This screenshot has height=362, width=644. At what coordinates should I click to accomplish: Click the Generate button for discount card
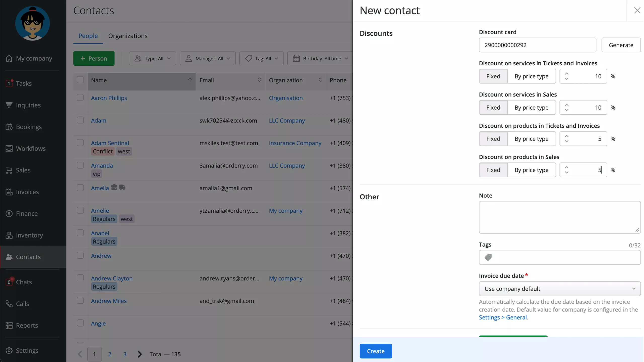[x=621, y=45]
